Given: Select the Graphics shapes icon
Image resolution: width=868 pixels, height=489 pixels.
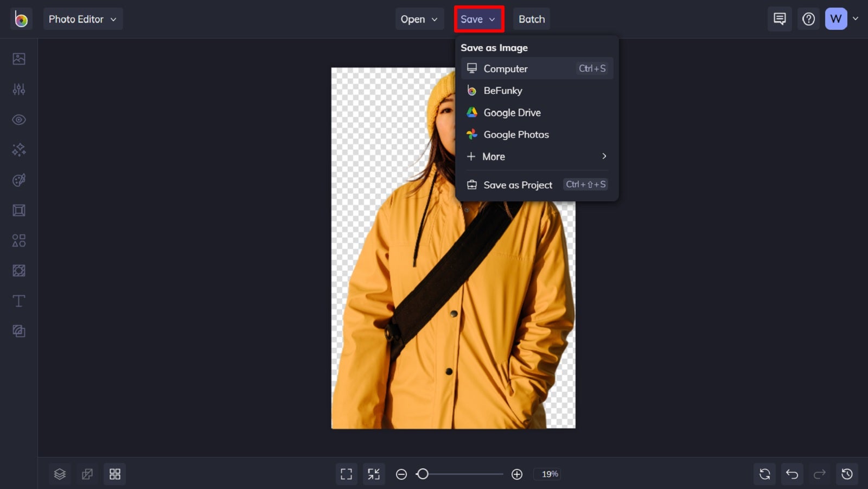Looking at the screenshot, I should coord(19,240).
